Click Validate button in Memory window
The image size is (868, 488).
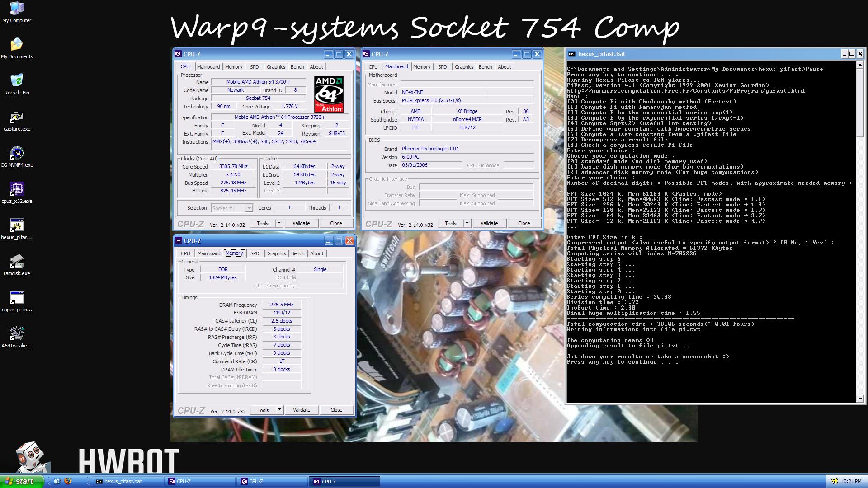pos(302,410)
